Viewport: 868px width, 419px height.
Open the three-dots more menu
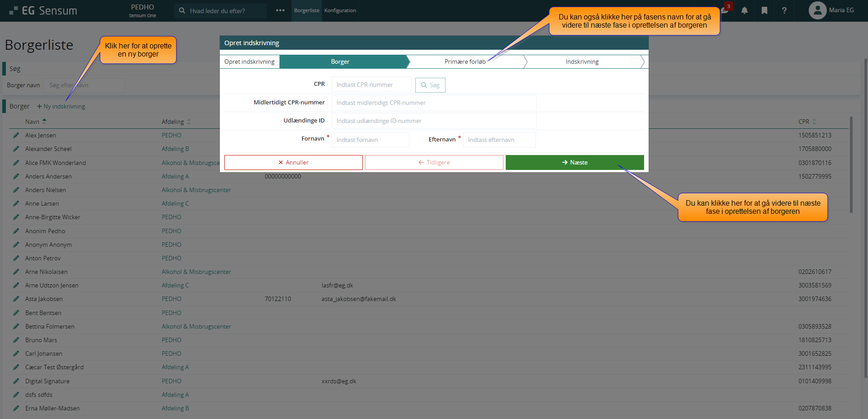point(280,10)
